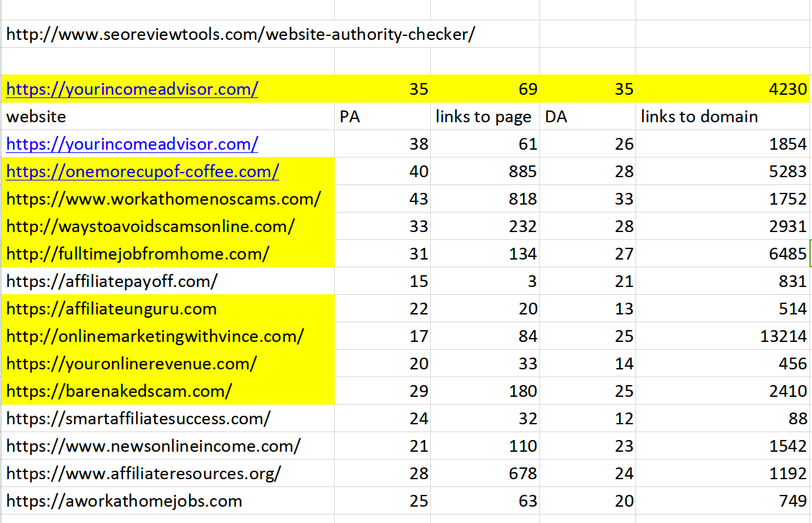Open the highlighted yourincomeadvisor.com link in yellow row
812x523 pixels.
(x=132, y=89)
